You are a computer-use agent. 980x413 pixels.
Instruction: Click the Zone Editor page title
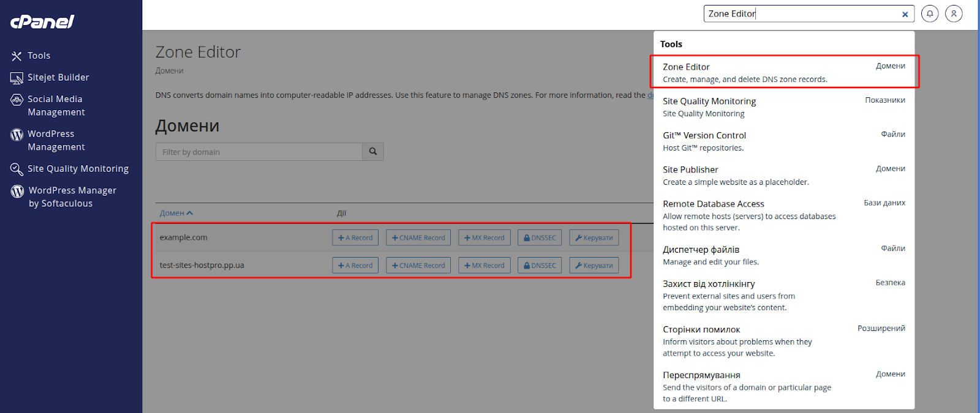(x=198, y=52)
